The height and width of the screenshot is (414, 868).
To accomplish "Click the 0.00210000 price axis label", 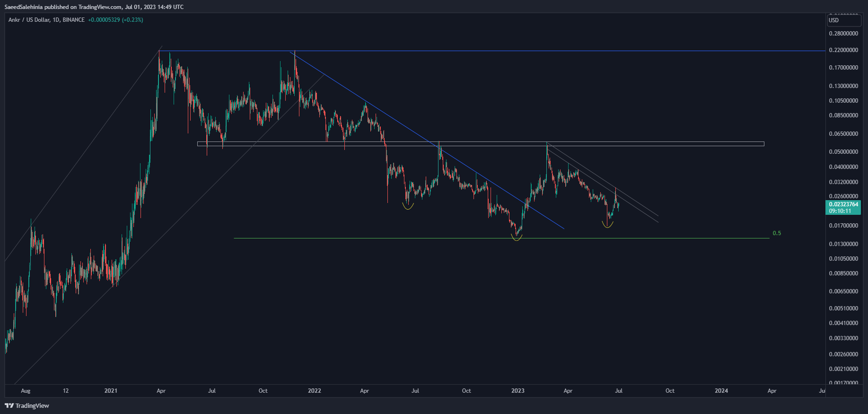I will [x=843, y=369].
